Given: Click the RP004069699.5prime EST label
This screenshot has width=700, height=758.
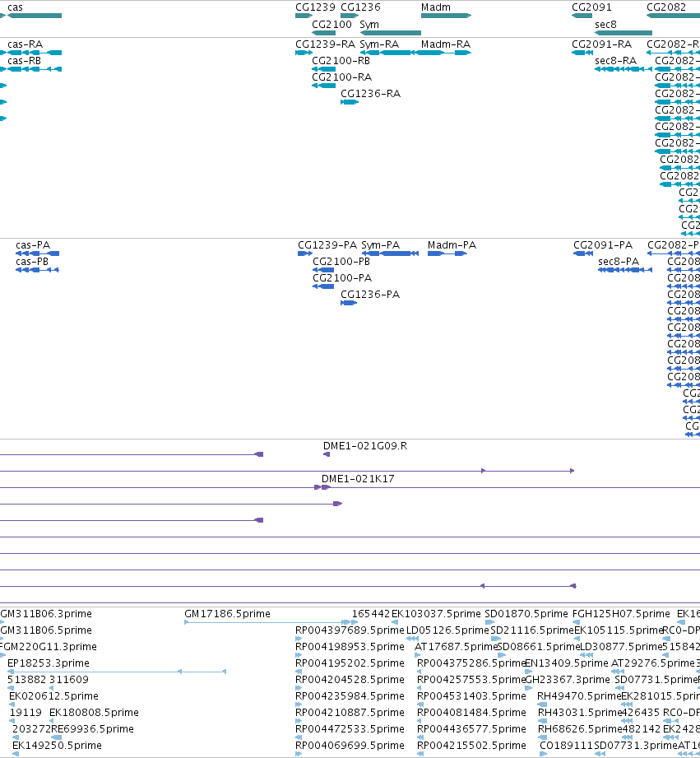Looking at the screenshot, I should click(x=350, y=746).
